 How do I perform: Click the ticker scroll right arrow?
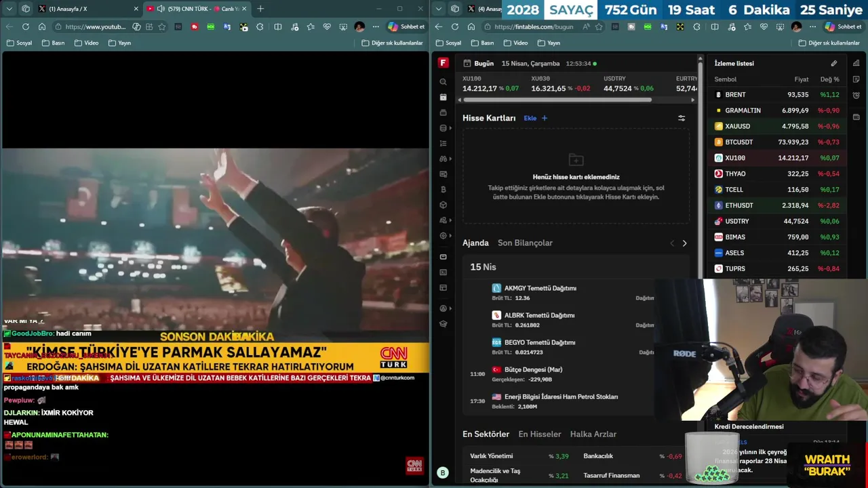692,100
